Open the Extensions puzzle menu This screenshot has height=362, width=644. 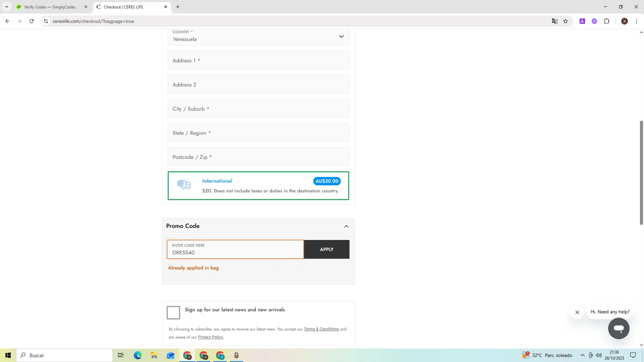pyautogui.click(x=607, y=21)
